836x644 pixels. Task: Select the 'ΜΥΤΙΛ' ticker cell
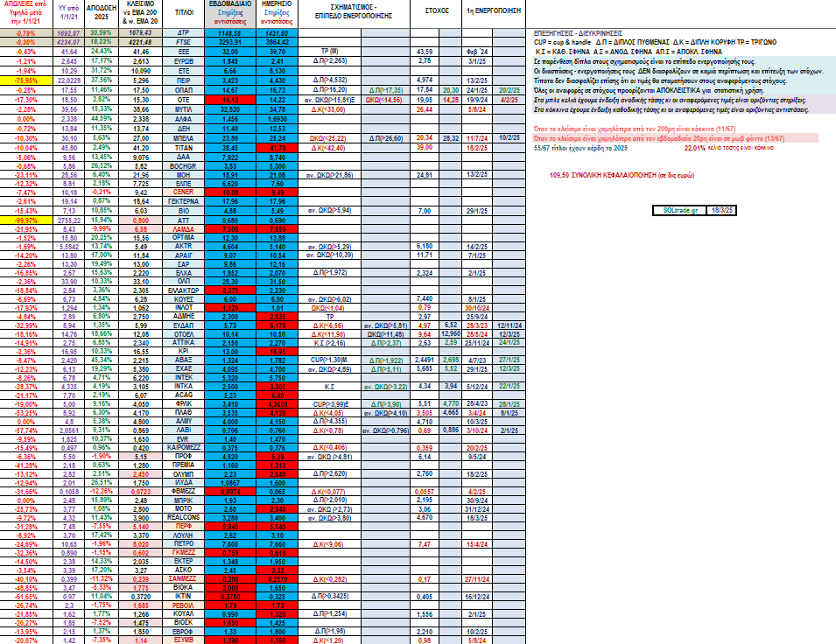pyautogui.click(x=184, y=109)
